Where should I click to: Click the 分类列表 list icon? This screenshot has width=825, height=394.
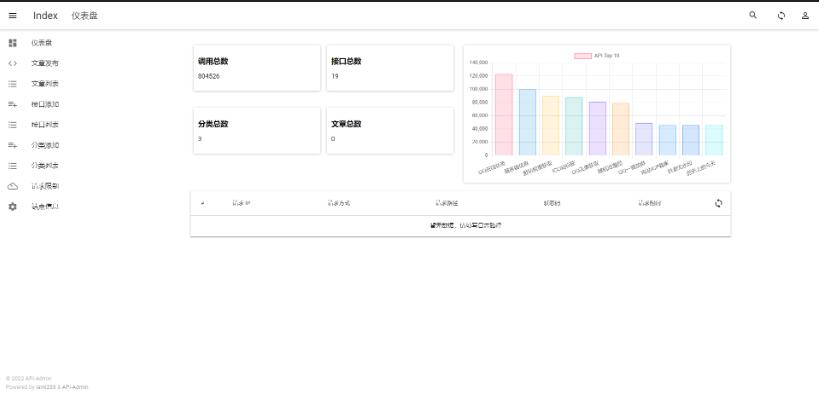(x=13, y=166)
